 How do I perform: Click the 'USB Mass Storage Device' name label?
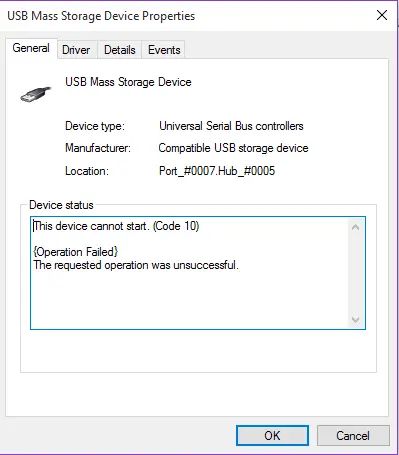click(x=128, y=82)
